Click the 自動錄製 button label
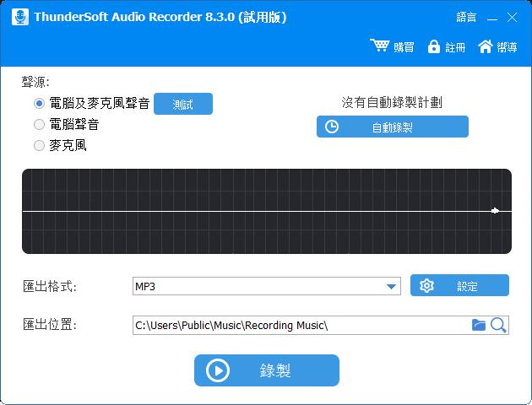The height and width of the screenshot is (405, 532). [392, 127]
